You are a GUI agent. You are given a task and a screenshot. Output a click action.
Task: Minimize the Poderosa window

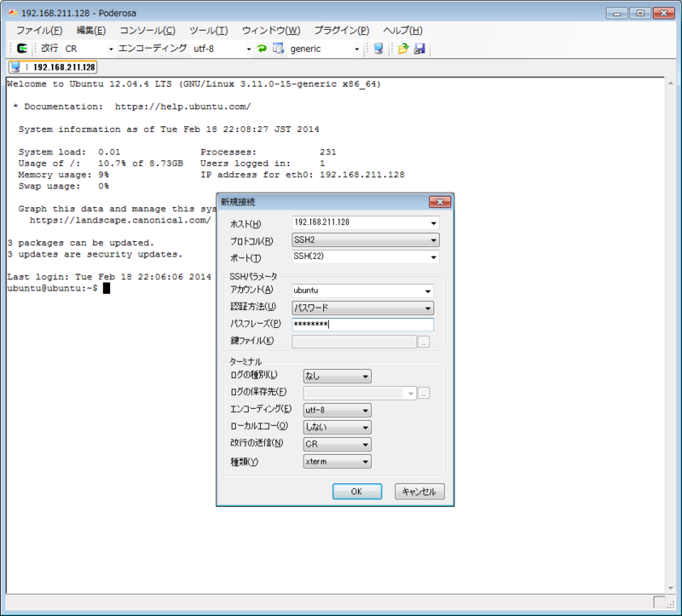[x=616, y=13]
